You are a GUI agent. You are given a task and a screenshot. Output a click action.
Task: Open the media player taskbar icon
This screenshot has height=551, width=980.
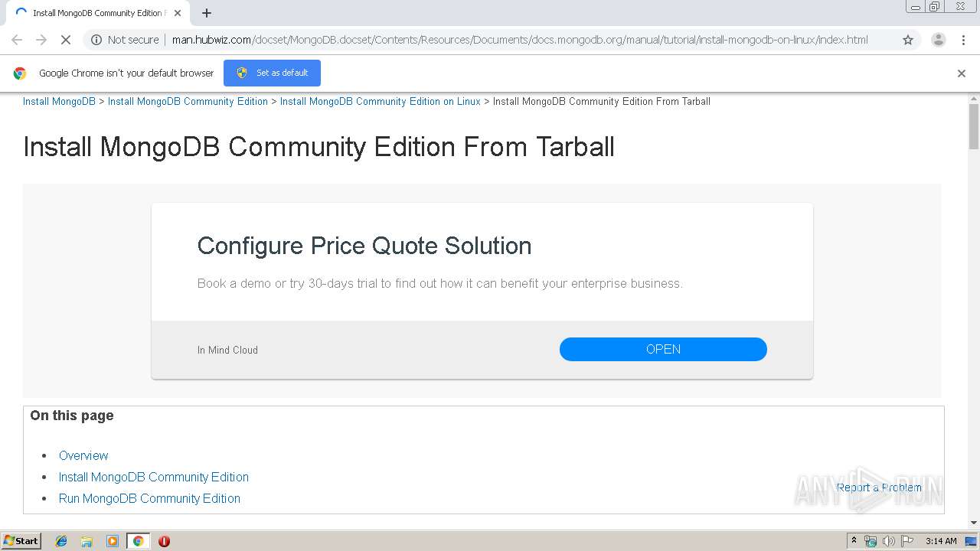pos(113,541)
